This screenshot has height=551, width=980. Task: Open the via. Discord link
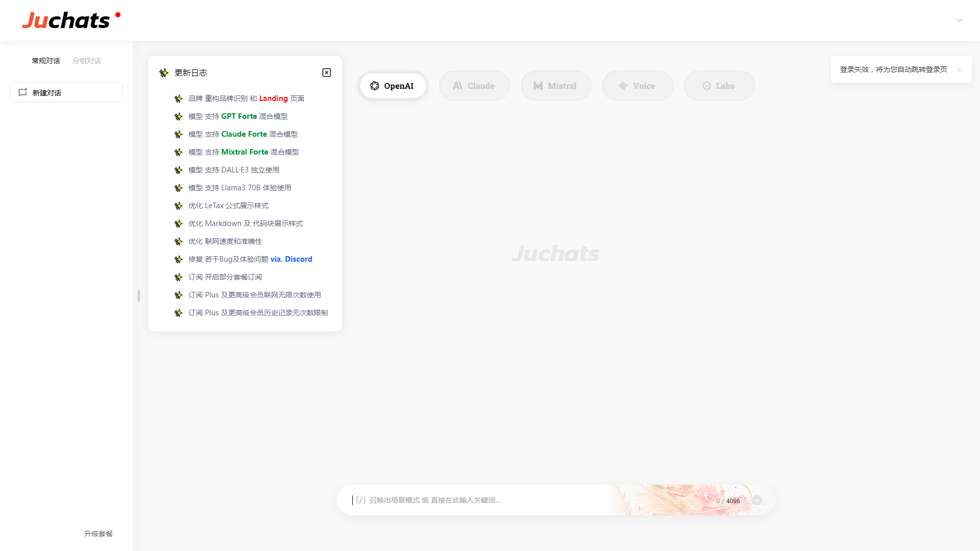coord(291,259)
